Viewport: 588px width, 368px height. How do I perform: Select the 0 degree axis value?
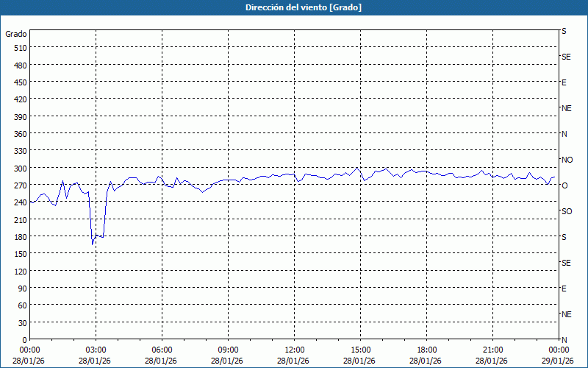click(24, 339)
